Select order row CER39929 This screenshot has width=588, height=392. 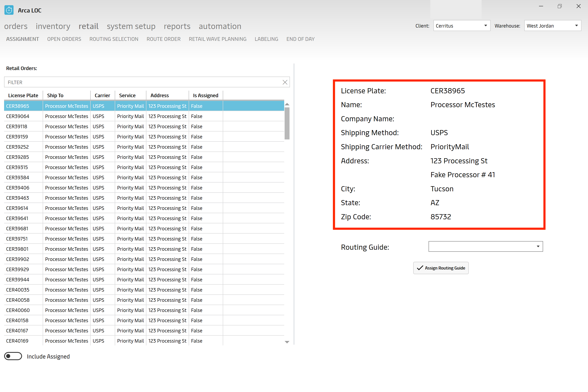coord(144,269)
